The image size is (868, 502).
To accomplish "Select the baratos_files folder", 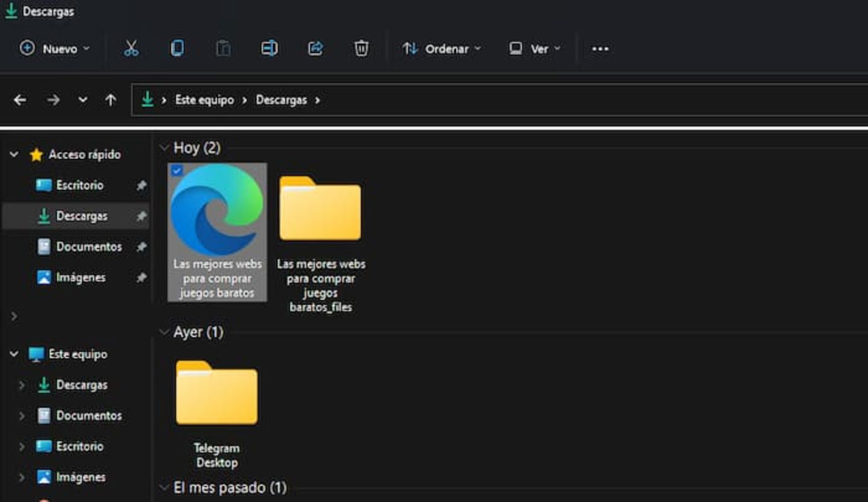I will [320, 208].
